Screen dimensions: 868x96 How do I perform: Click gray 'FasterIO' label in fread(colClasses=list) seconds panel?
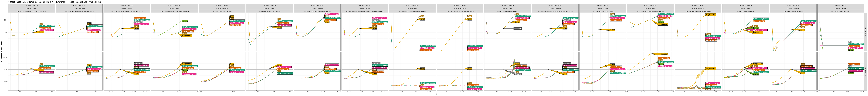(376, 63)
